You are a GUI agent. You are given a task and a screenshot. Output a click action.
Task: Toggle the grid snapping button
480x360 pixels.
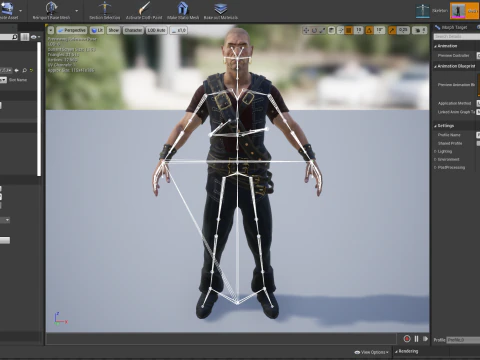pyautogui.click(x=349, y=31)
